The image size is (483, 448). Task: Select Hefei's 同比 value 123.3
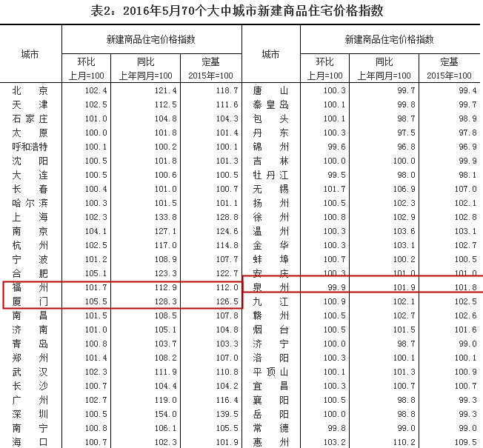[166, 274]
